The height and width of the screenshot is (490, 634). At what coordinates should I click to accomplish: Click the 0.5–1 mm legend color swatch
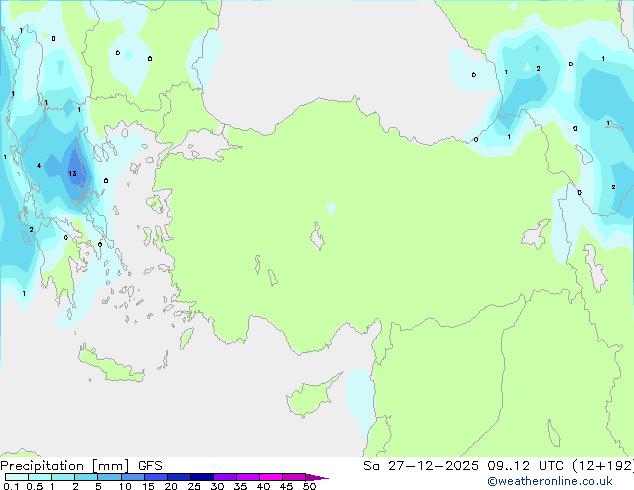[x=40, y=477]
